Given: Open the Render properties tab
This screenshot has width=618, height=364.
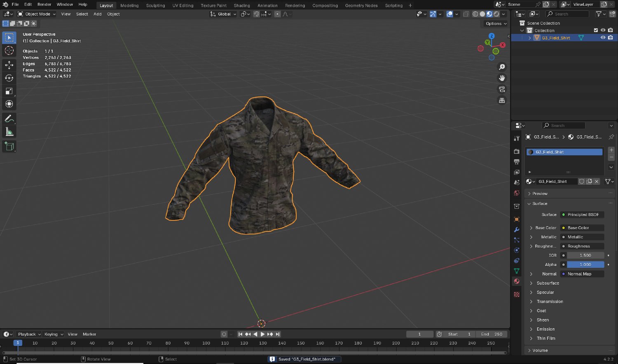Looking at the screenshot, I should (517, 152).
